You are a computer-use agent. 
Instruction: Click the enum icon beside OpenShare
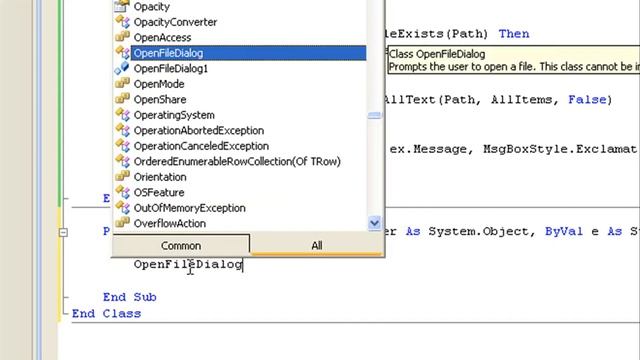coord(122,99)
